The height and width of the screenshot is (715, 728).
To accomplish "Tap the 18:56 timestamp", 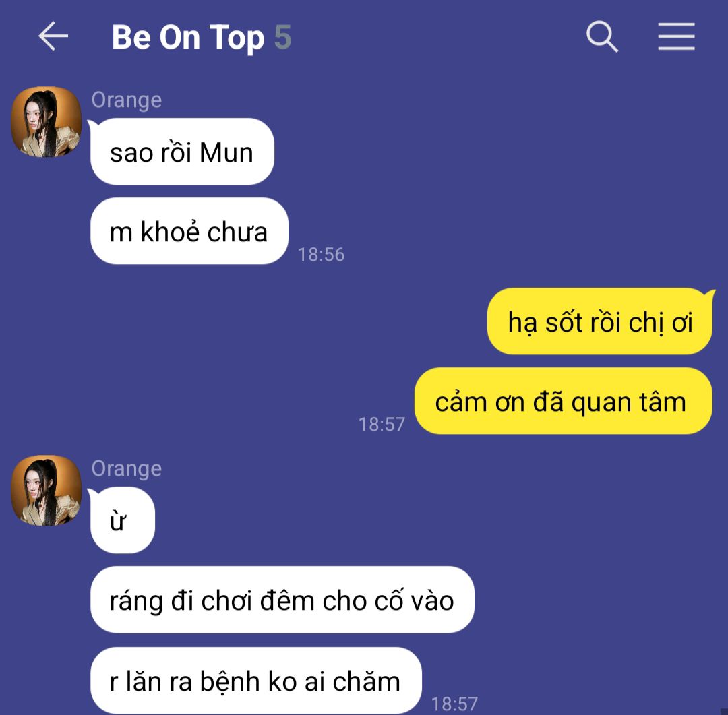I will (x=321, y=255).
